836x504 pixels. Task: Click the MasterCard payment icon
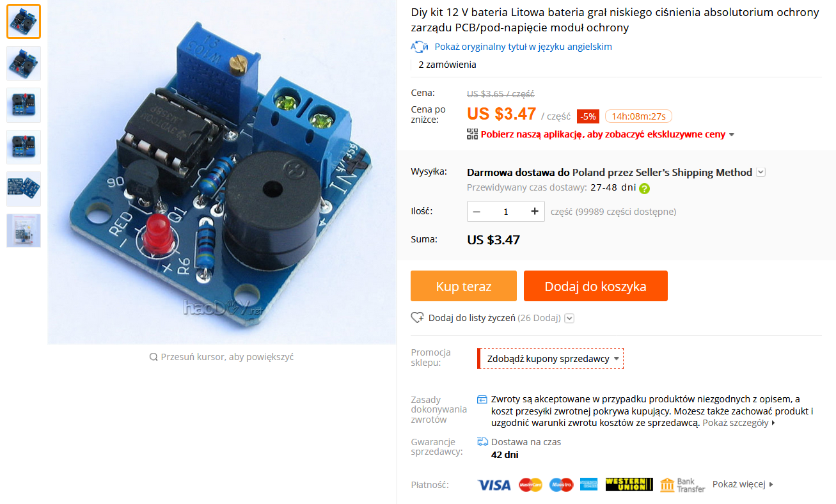[530, 485]
